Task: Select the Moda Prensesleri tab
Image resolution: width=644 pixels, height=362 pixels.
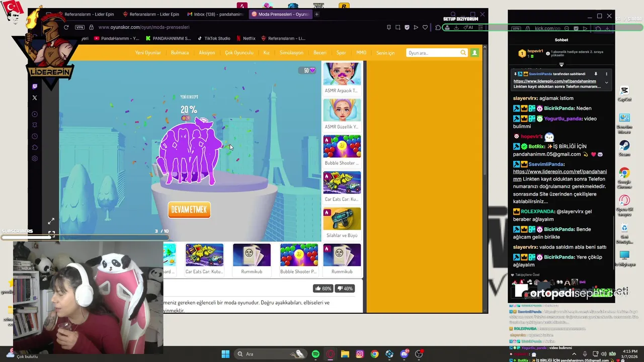Action: pyautogui.click(x=280, y=14)
